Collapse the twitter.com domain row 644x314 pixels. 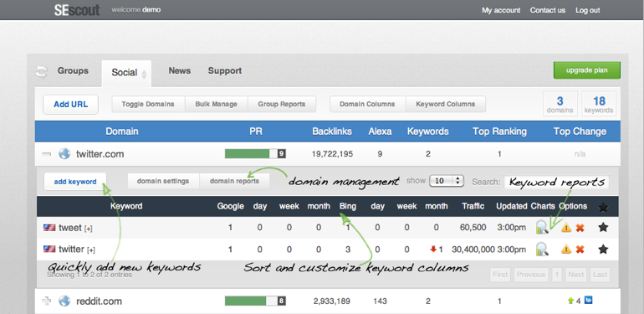pos(47,154)
